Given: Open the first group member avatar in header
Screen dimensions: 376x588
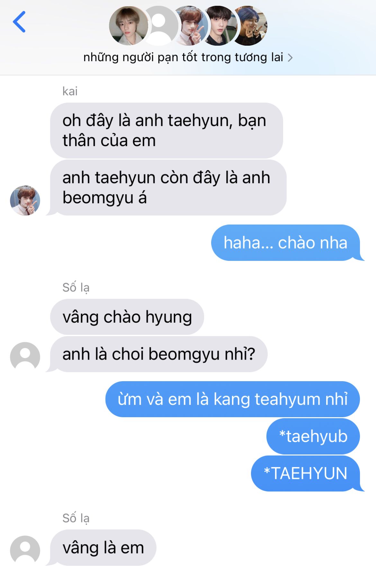Looking at the screenshot, I should 129,26.
